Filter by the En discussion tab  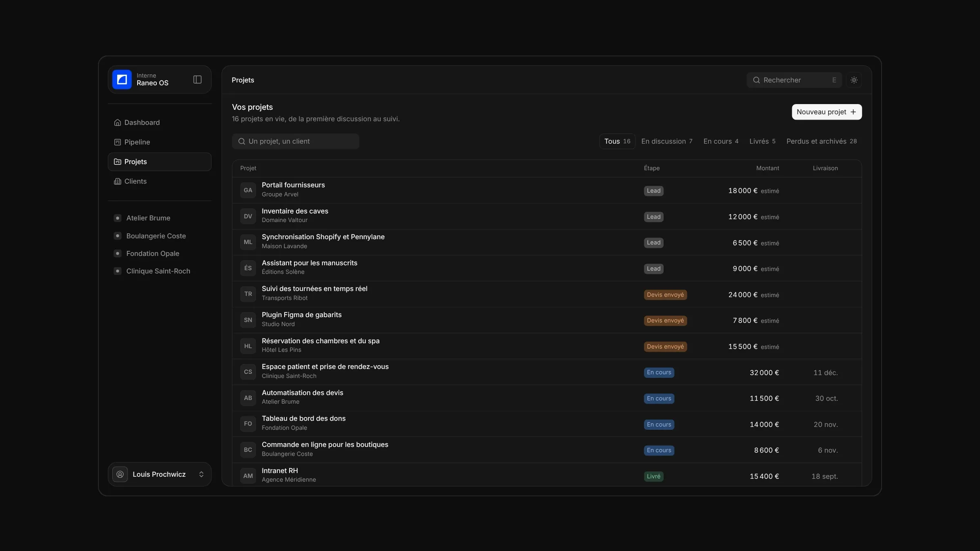(667, 141)
